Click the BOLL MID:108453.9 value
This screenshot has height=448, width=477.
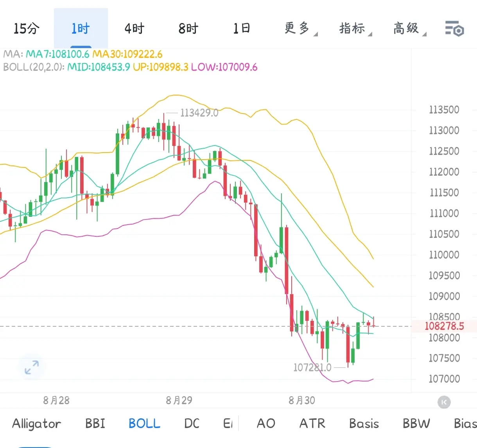tap(99, 67)
